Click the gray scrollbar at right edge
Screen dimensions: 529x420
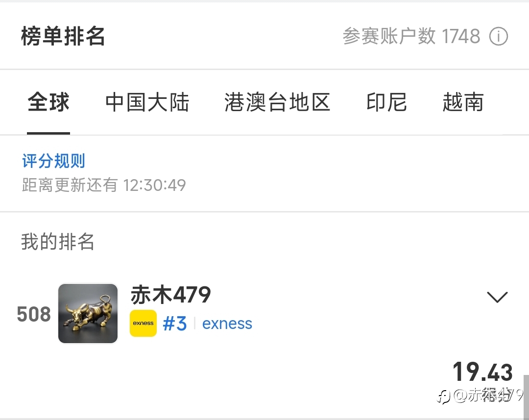pos(526,397)
